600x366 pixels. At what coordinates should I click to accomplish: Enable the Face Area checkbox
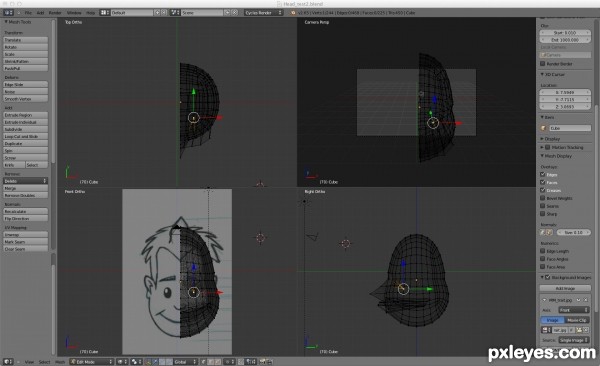(543, 266)
